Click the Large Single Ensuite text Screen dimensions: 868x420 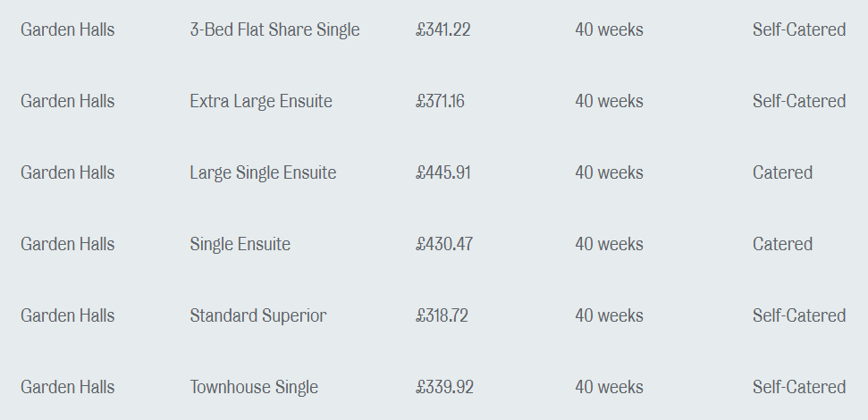click(x=263, y=172)
